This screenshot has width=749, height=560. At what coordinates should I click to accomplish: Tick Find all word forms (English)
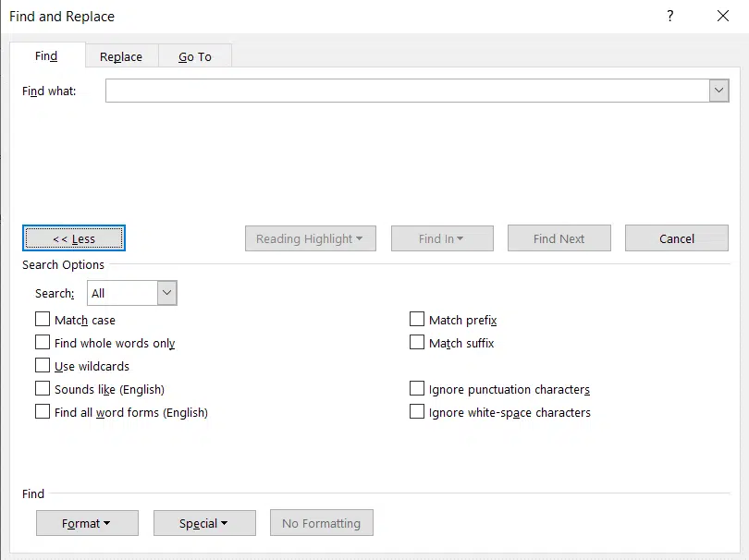coord(43,411)
